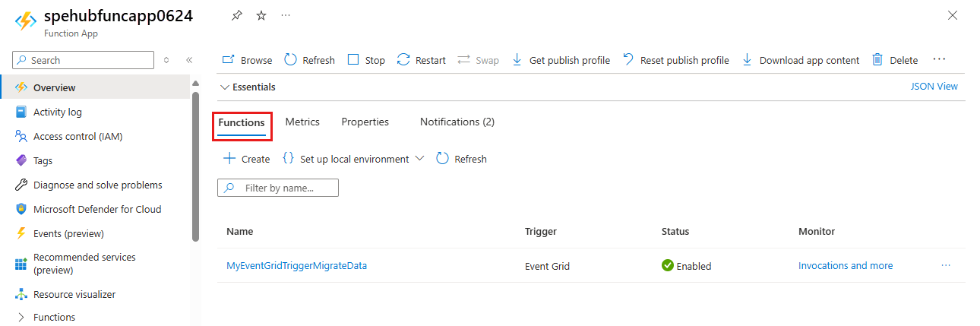Collapse the sidebar menu with chevrons
This screenshot has height=326, width=980.
click(x=189, y=60)
